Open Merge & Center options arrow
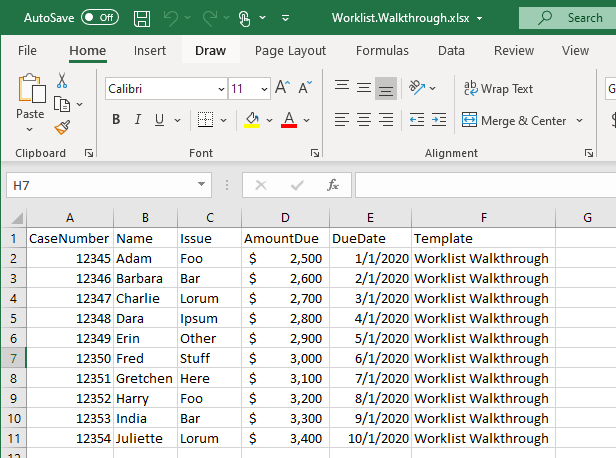616x458 pixels. [x=579, y=120]
